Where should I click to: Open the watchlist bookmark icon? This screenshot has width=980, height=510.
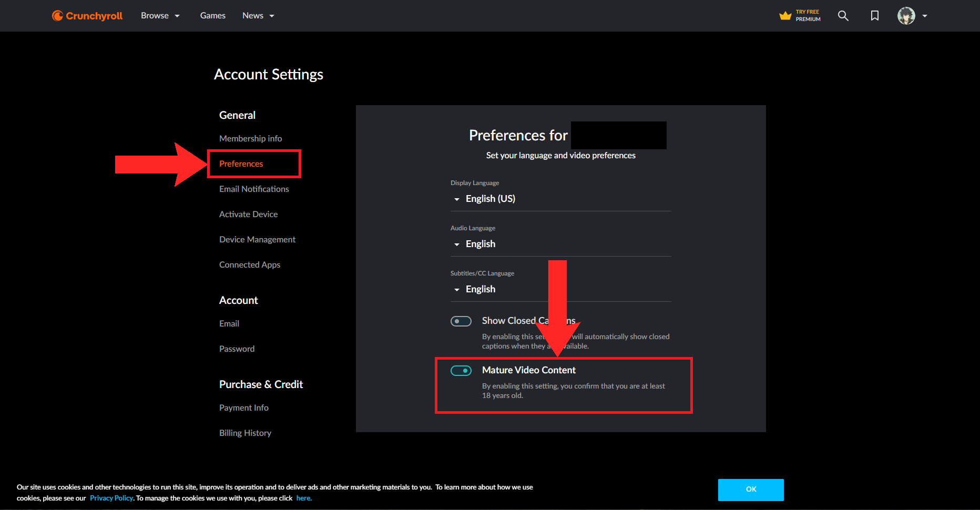pos(874,16)
